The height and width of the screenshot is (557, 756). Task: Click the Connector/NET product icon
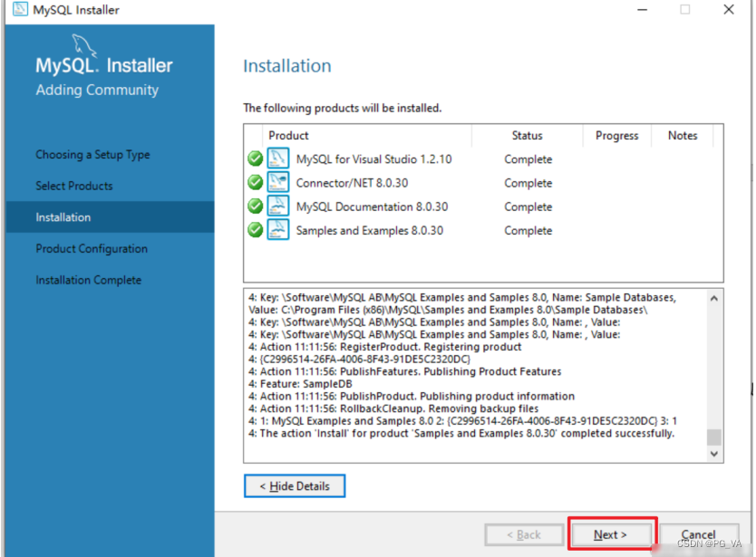click(278, 182)
